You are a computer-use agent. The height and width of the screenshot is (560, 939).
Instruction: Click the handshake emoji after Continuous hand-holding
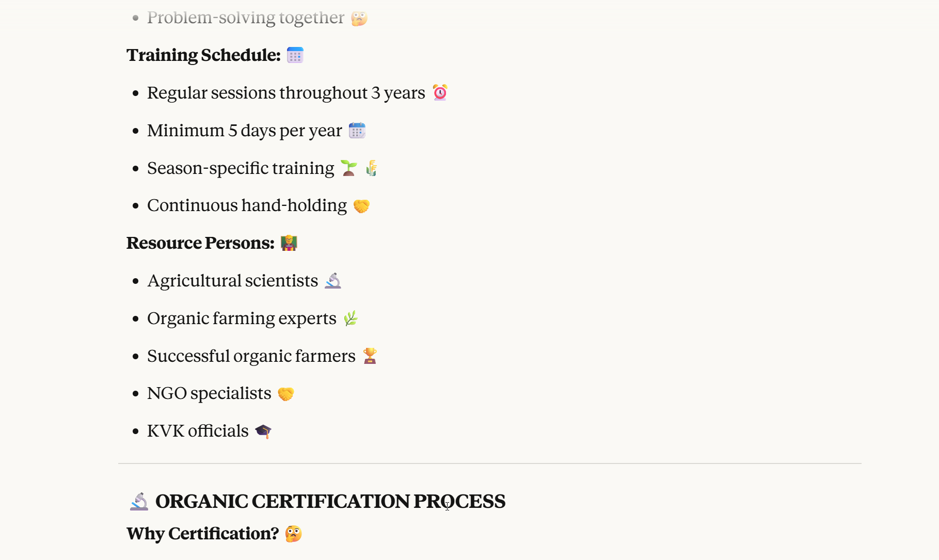point(361,206)
